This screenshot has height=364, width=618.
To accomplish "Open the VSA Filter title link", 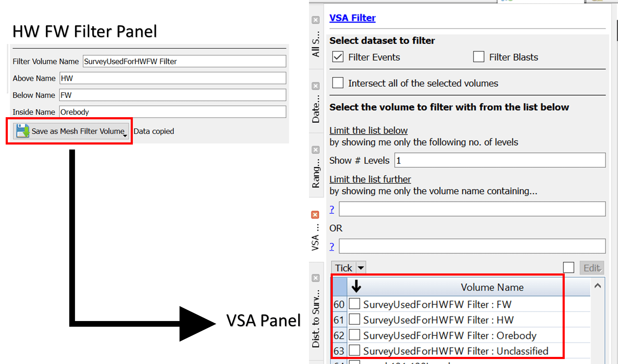I will (x=352, y=18).
